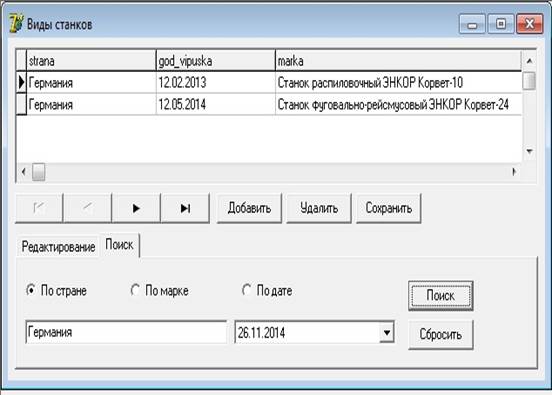Viewport: 552px width, 395px height.
Task: Click the row indicator of the second grid row
Action: (x=21, y=105)
